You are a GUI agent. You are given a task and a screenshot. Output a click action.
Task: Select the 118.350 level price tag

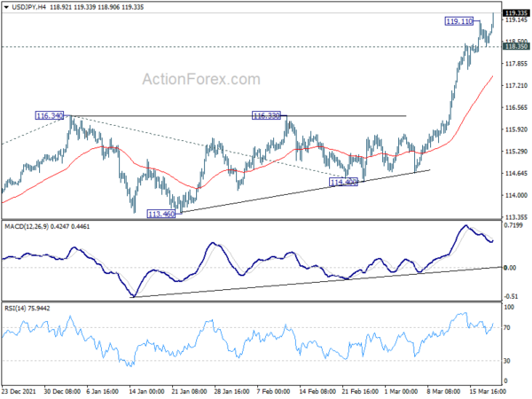coord(516,46)
